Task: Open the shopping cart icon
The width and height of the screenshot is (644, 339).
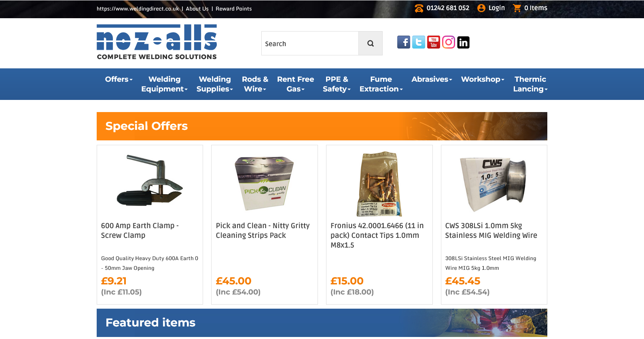Action: pos(517,8)
